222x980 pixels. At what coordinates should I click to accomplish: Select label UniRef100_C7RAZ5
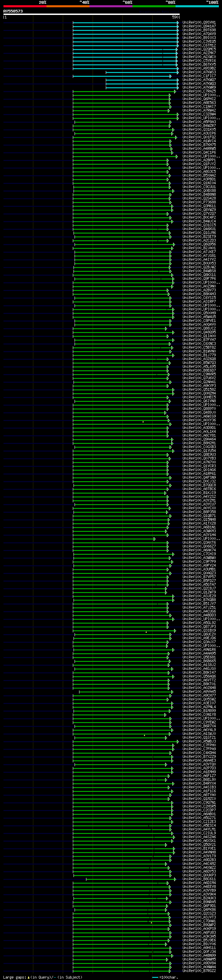click(199, 91)
